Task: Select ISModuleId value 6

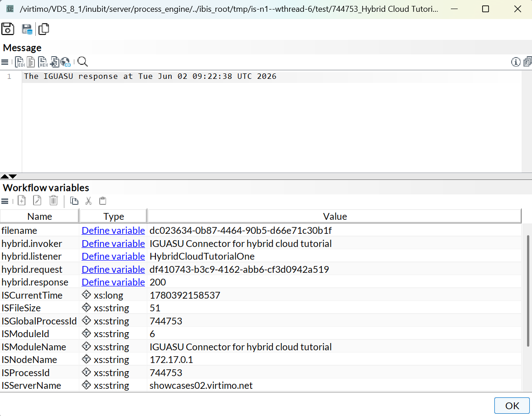Action: (152, 334)
